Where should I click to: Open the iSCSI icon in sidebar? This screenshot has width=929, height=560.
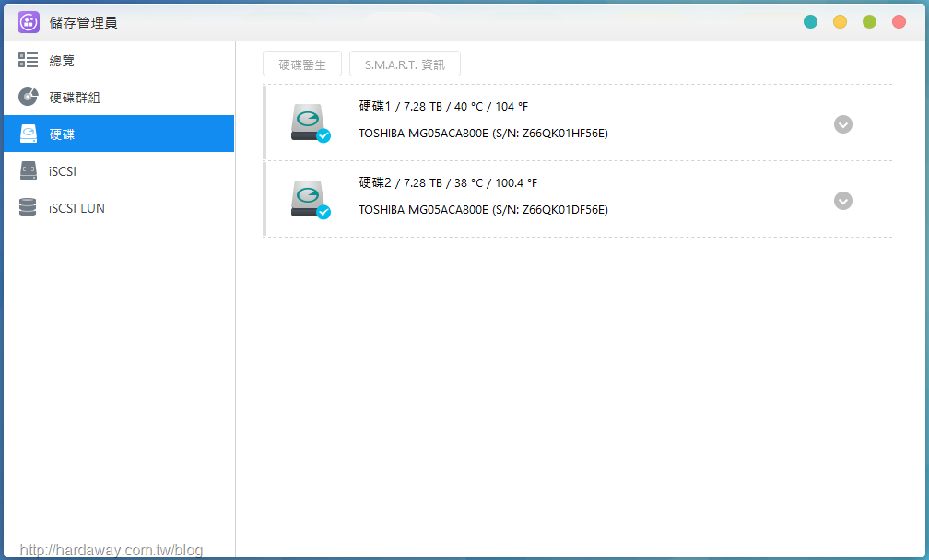click(x=28, y=170)
